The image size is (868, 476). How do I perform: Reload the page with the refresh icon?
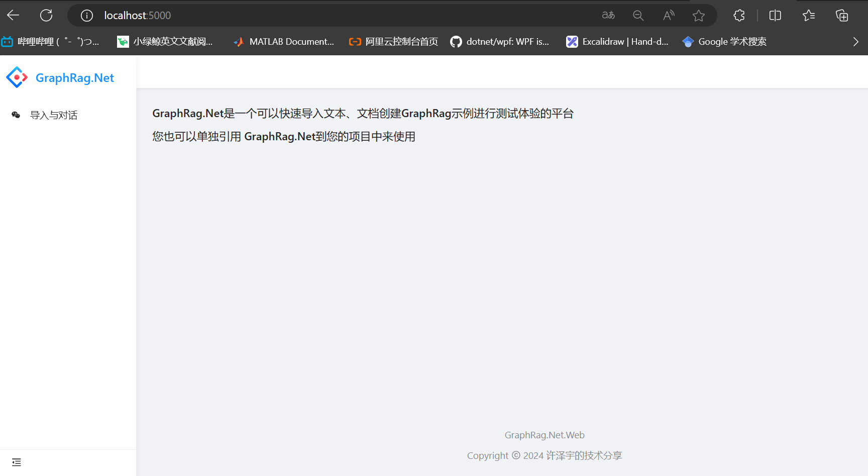46,15
